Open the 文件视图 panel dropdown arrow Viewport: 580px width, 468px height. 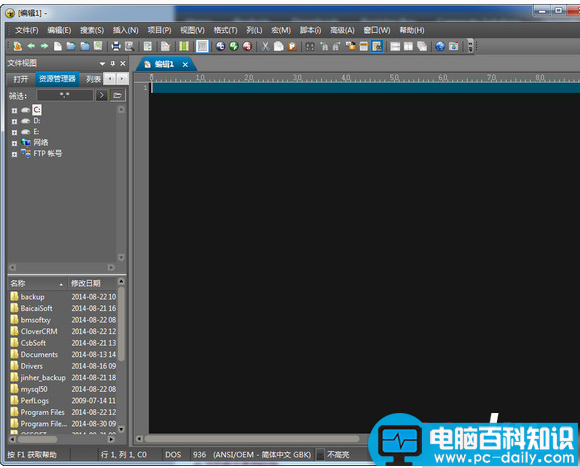click(102, 64)
